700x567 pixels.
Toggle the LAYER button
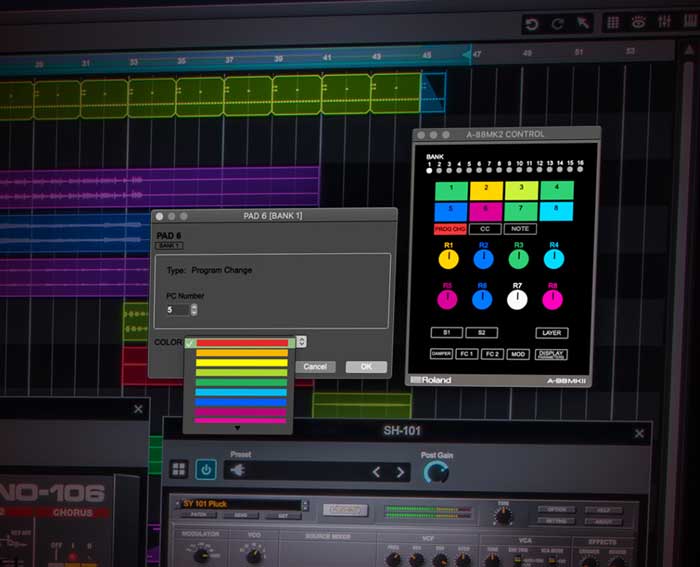(552, 333)
